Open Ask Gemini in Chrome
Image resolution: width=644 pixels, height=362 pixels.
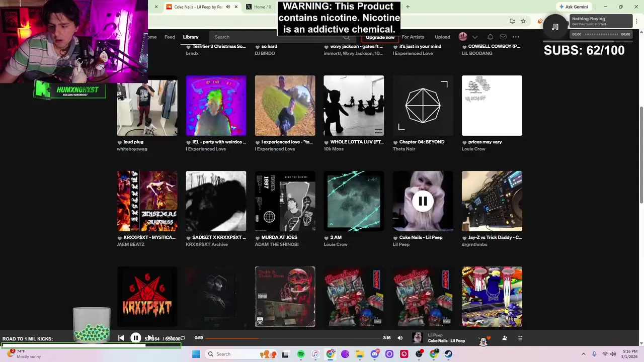tap(573, 7)
